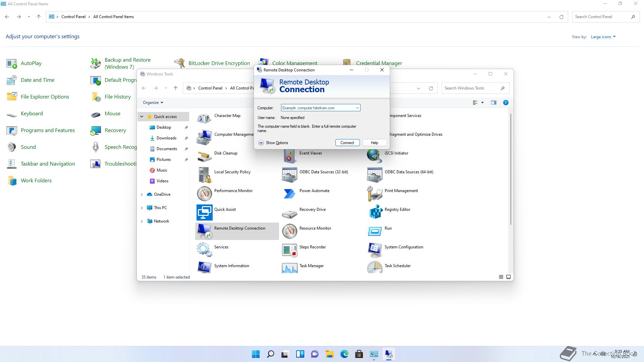Switch Windows Tools to large thumbnails view
This screenshot has height=362, width=644.
coord(508,277)
